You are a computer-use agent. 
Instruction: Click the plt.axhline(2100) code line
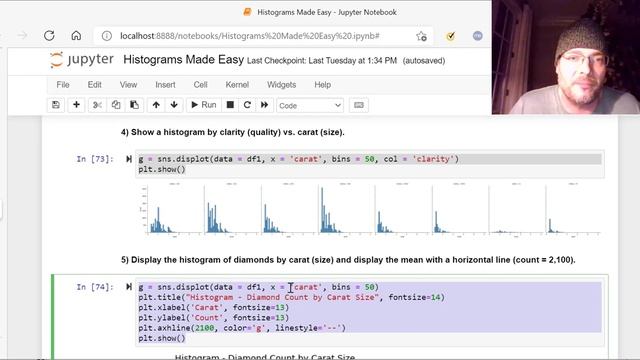pyautogui.click(x=242, y=328)
